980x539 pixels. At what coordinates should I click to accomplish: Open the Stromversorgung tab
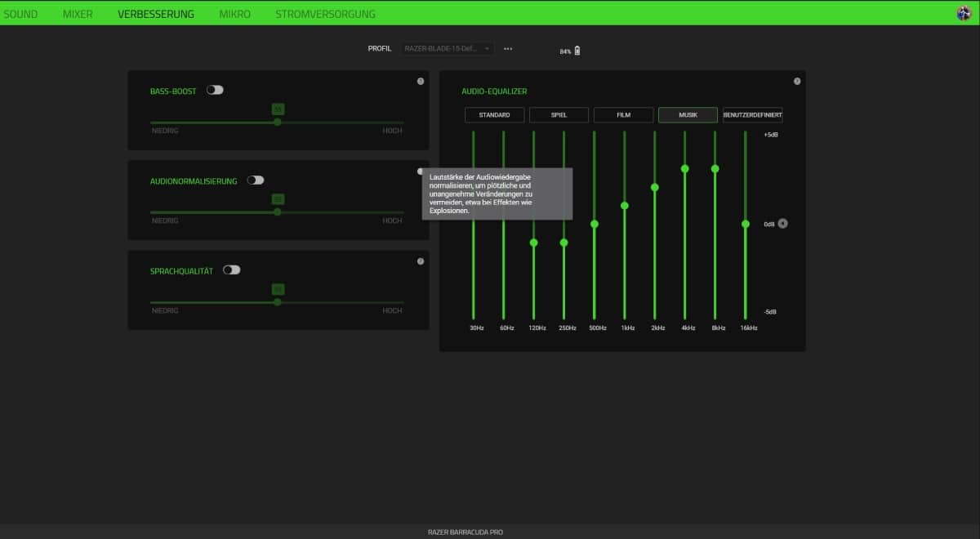pos(325,14)
